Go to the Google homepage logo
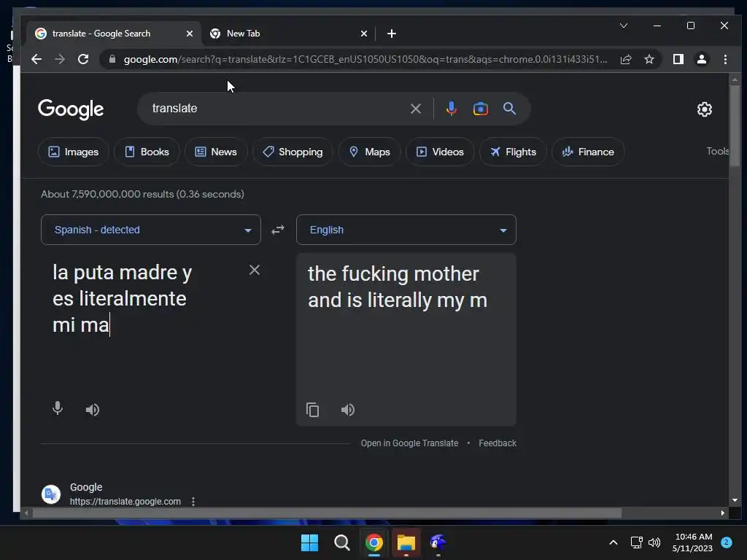 pos(71,109)
